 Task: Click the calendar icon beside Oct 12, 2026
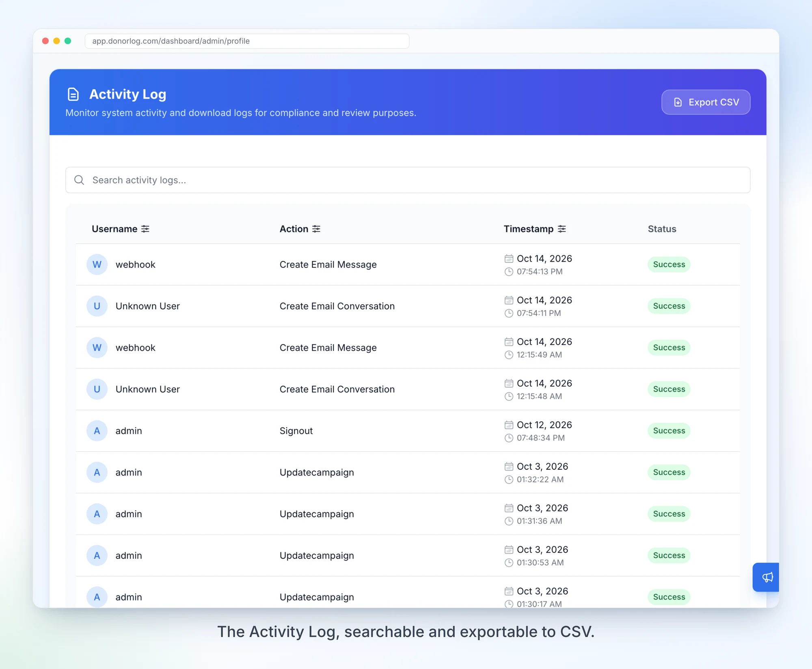[509, 425]
